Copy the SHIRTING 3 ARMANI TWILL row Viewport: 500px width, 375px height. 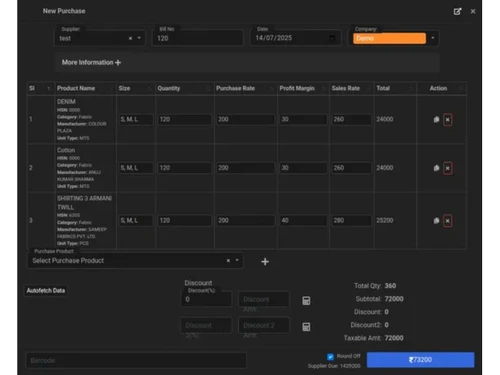coord(436,221)
